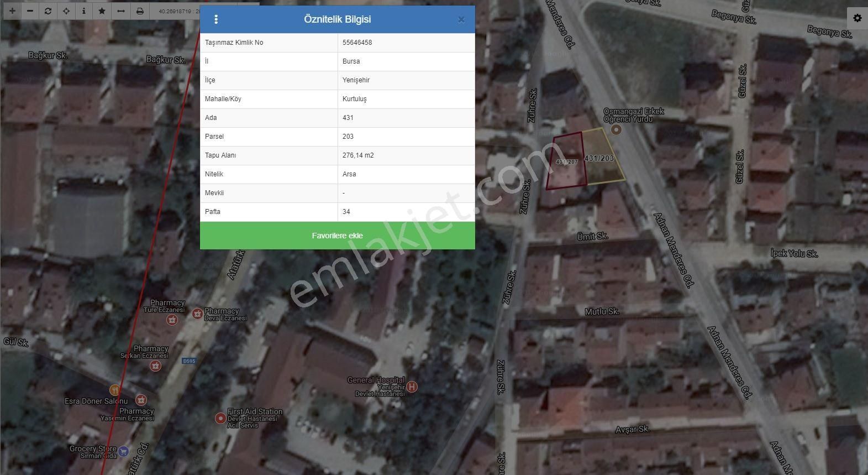Open the three-dot menu in Öznitelik Bilgisi
Viewport: 868px width, 475px height.
(x=216, y=19)
